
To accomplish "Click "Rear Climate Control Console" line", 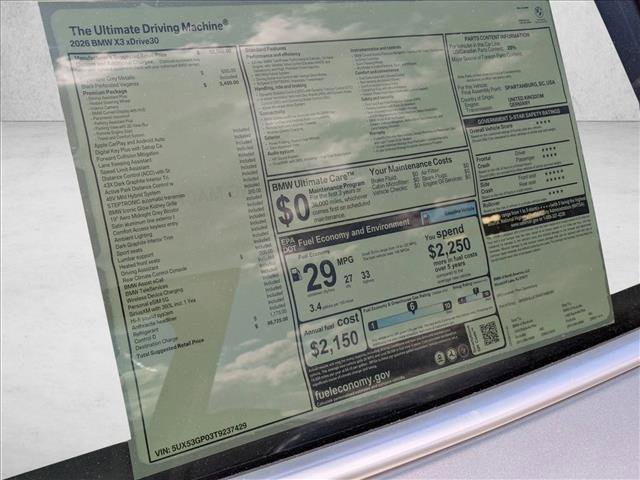I will [155, 275].
